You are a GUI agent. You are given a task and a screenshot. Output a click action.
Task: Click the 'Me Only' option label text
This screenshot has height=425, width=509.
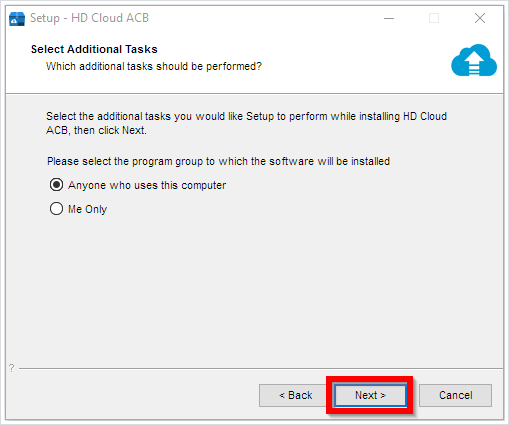[88, 209]
